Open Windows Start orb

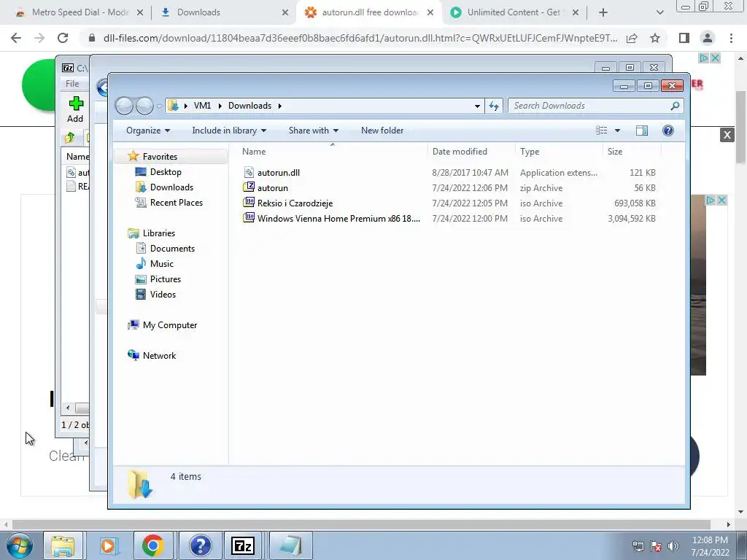[x=19, y=545]
